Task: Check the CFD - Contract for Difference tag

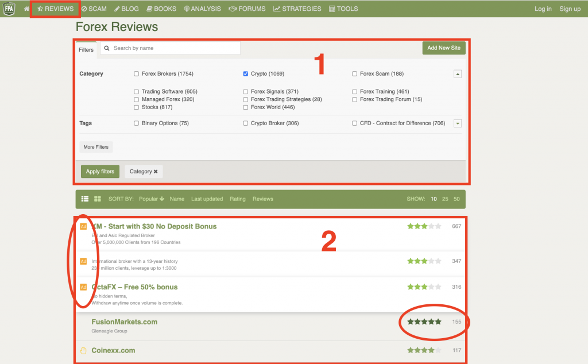Action: 354,123
